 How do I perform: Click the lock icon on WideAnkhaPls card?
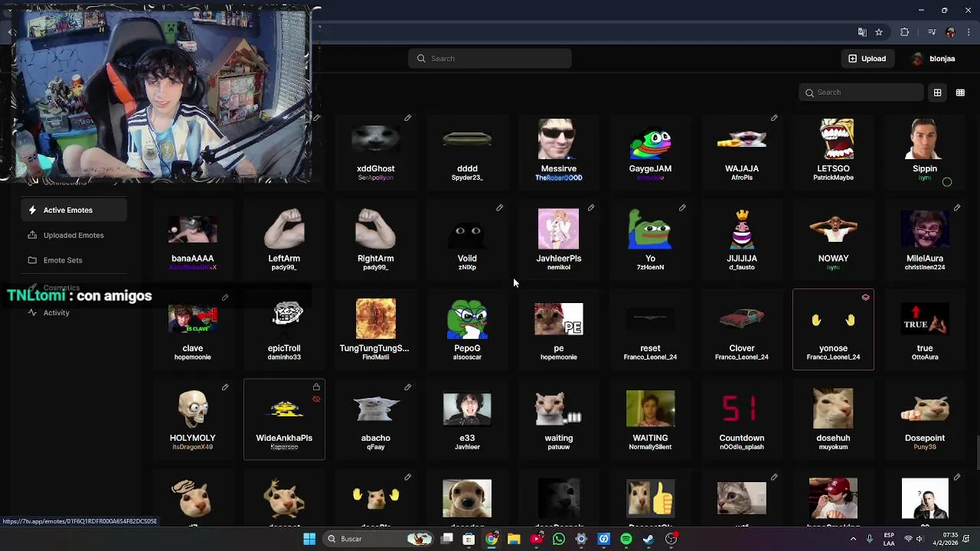(316, 387)
